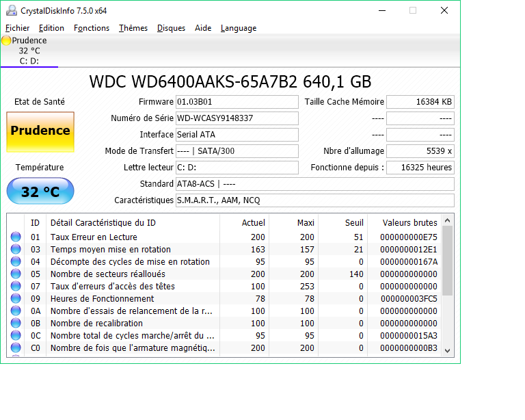Click the Température label
525x420 pixels.
click(x=40, y=168)
